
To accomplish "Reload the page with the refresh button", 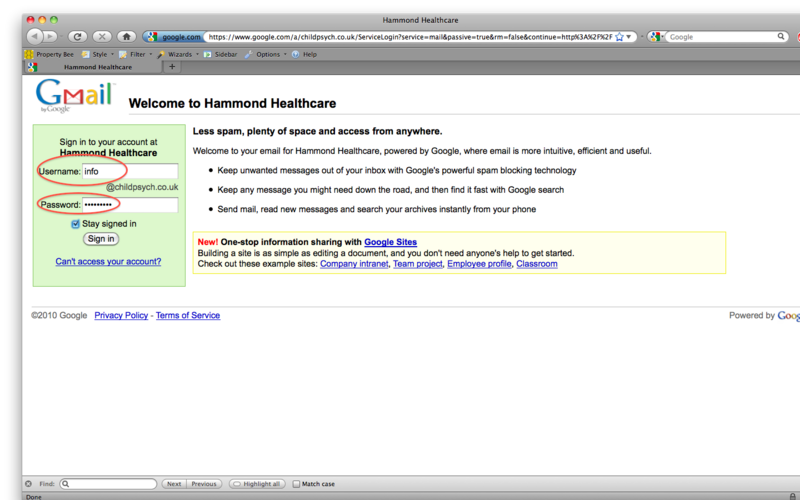I will point(78,36).
